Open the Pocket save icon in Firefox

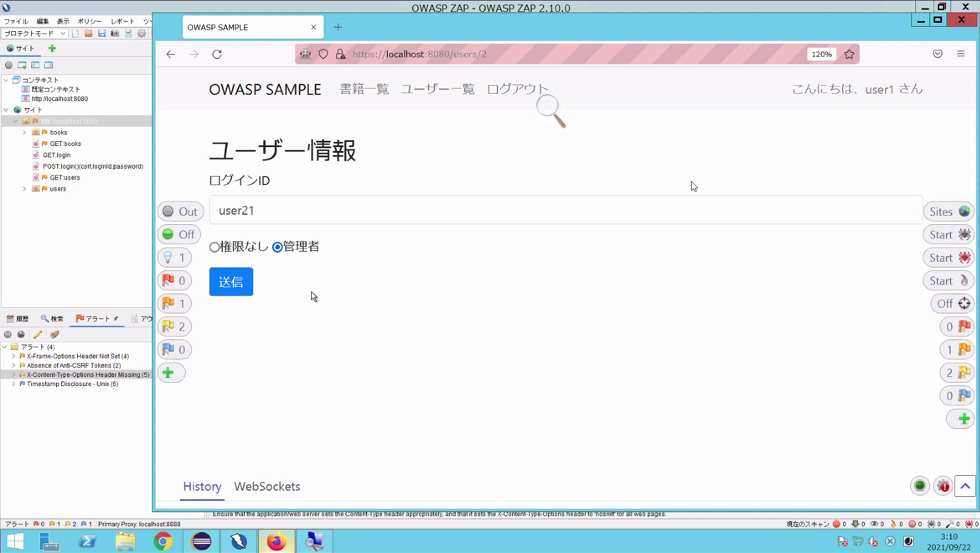click(x=937, y=54)
